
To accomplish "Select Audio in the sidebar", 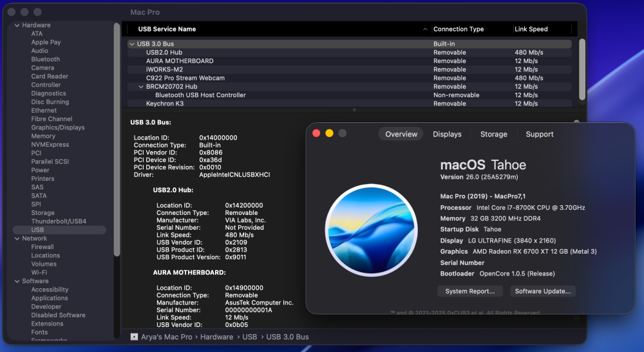I will click(x=39, y=51).
